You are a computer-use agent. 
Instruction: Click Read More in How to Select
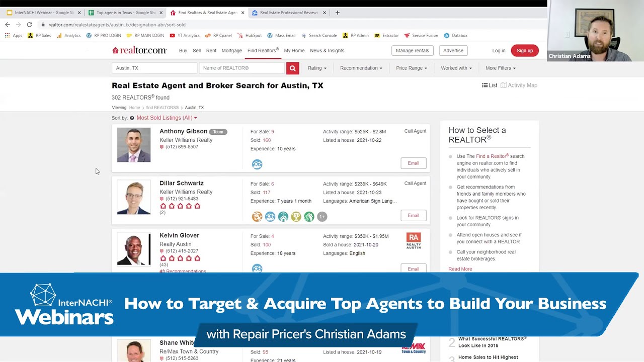[x=460, y=269]
